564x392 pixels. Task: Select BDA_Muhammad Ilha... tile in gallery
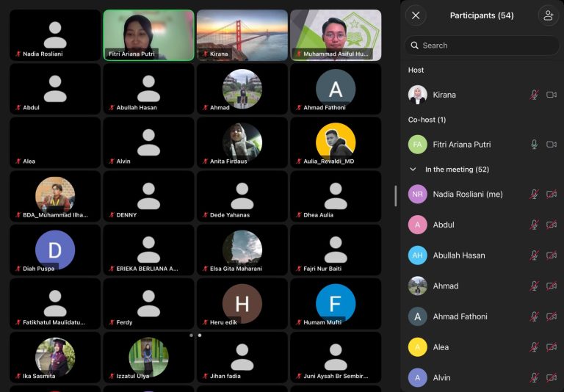55,196
